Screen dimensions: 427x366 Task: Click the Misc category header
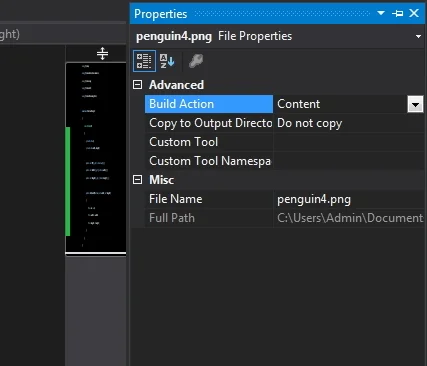(161, 180)
